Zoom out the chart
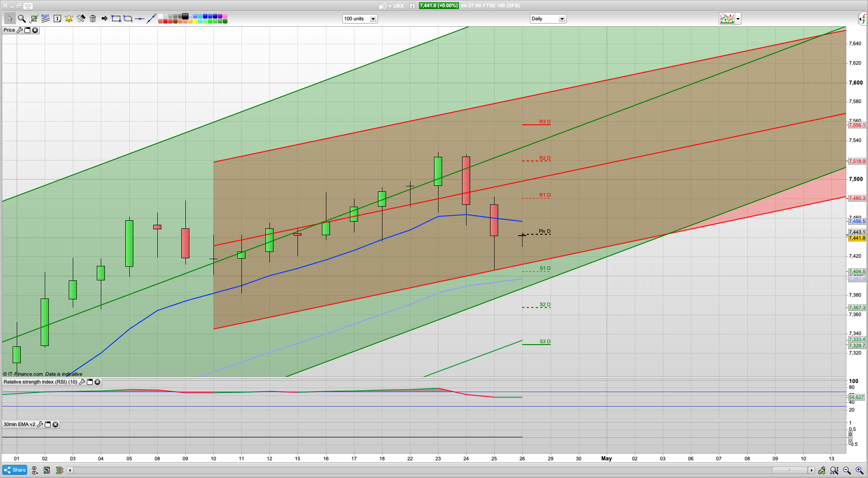The height and width of the screenshot is (478, 868). click(x=847, y=470)
